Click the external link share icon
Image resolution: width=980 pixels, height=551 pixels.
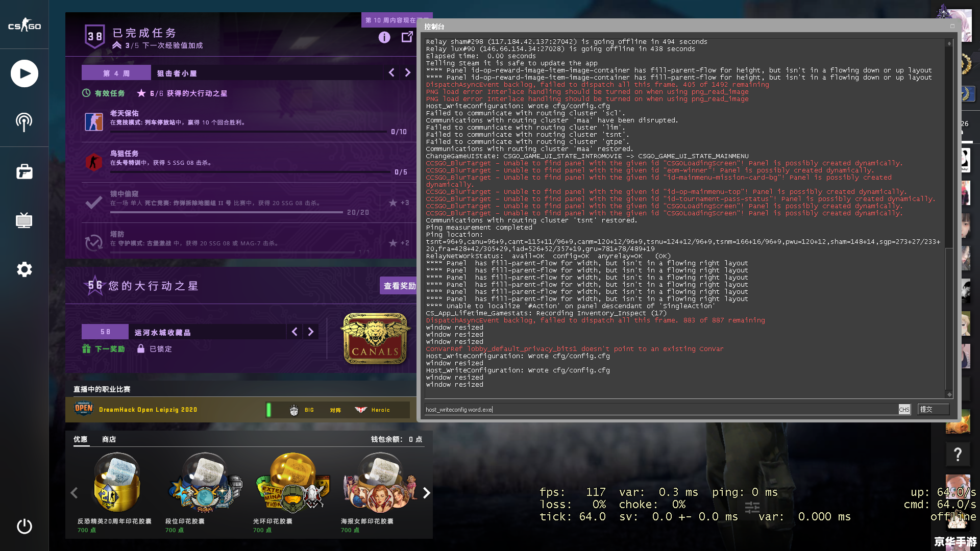click(x=407, y=37)
